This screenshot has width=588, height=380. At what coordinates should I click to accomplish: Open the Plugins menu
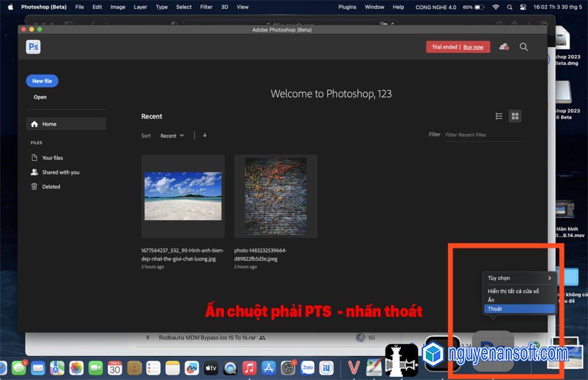[347, 7]
